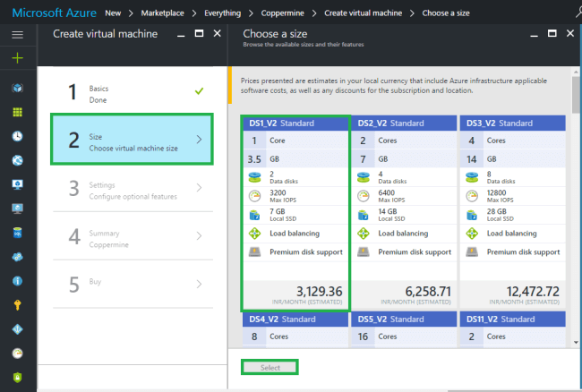The height and width of the screenshot is (392, 582).
Task: Open the Recent clock icon in sidebar
Action: [x=17, y=136]
